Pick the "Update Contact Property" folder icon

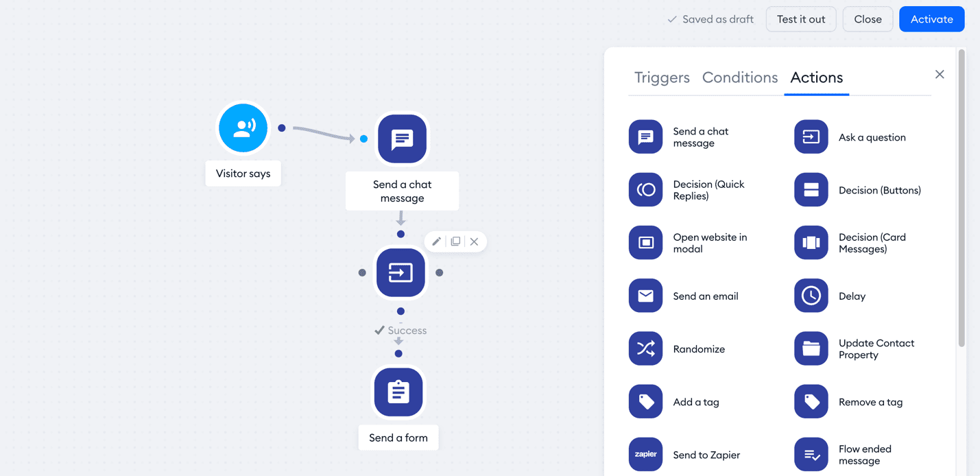811,348
